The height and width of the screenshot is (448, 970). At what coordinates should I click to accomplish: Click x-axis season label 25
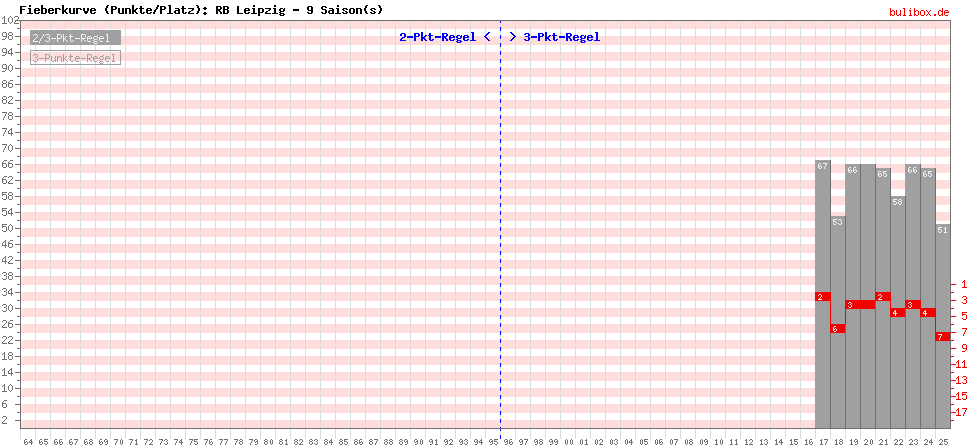943,441
